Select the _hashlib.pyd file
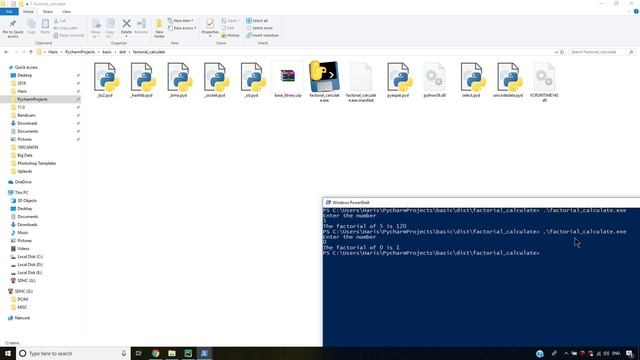This screenshot has width=640, height=360. [x=142, y=80]
